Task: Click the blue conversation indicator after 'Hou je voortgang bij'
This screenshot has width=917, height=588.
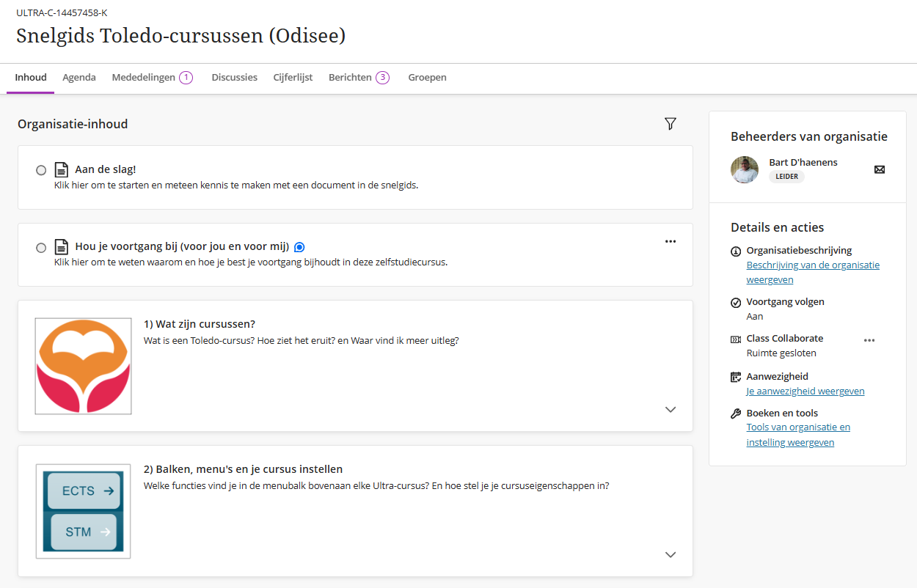Action: pyautogui.click(x=299, y=247)
